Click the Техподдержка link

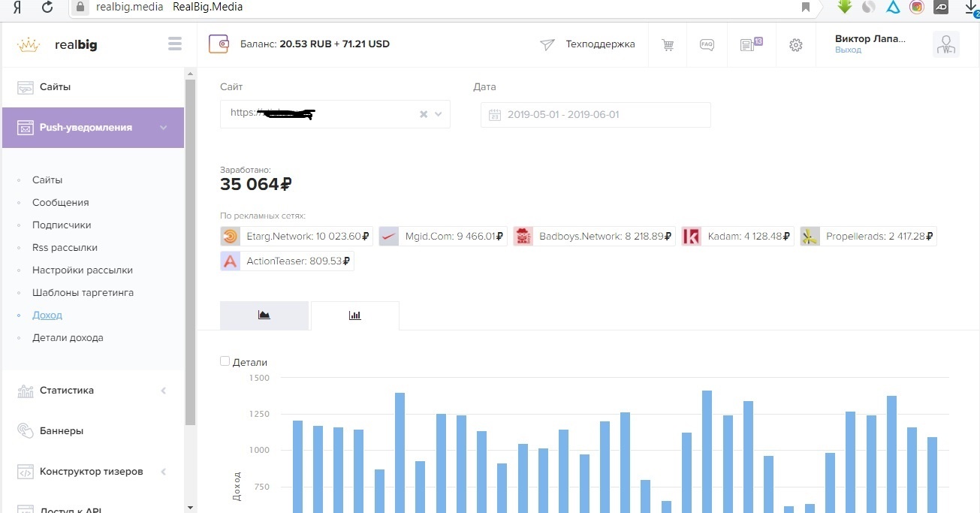point(600,44)
